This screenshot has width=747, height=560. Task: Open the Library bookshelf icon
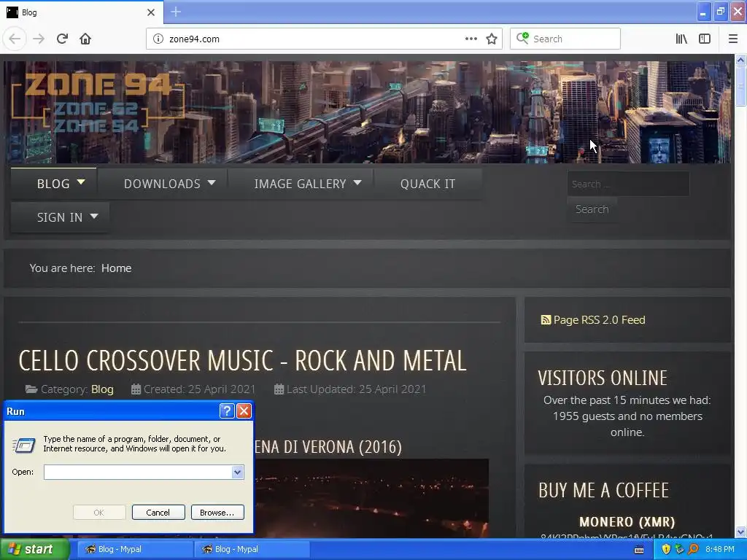681,39
